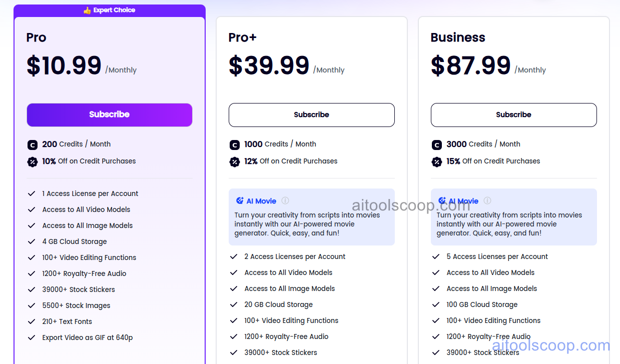This screenshot has height=364, width=620.
Task: Click the 3000 Credits icon in Business plan
Action: point(436,144)
